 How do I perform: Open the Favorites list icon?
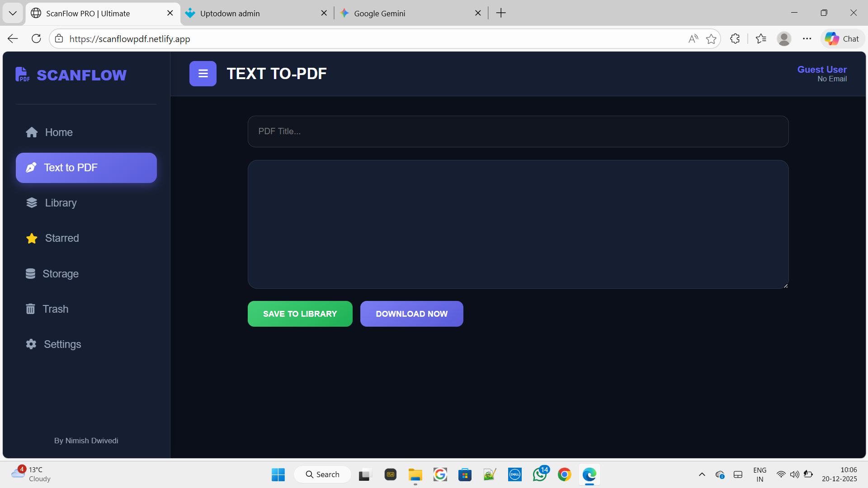pyautogui.click(x=761, y=39)
